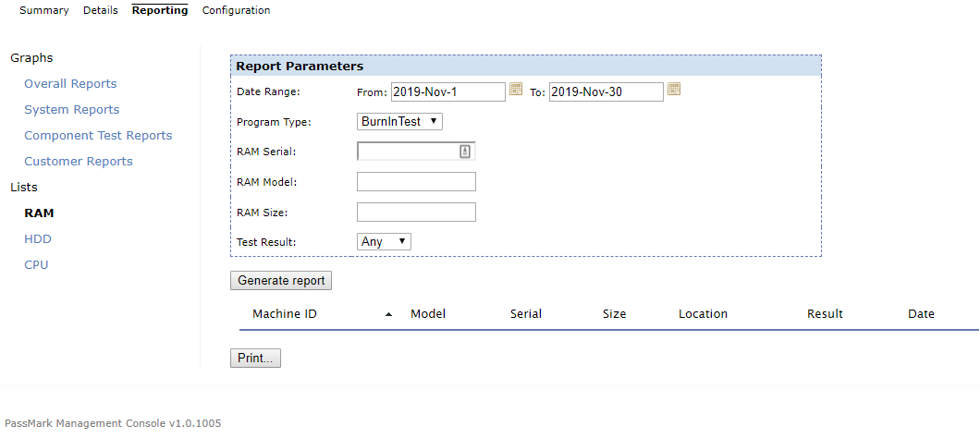Switch to the Details tab
Viewport: 980px width, 438px height.
[x=101, y=10]
